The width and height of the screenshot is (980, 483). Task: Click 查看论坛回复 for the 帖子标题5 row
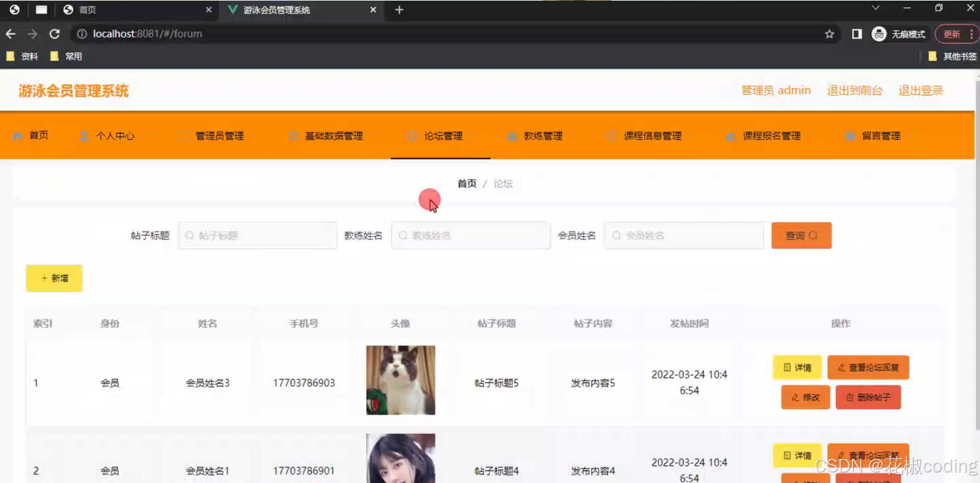coord(868,368)
